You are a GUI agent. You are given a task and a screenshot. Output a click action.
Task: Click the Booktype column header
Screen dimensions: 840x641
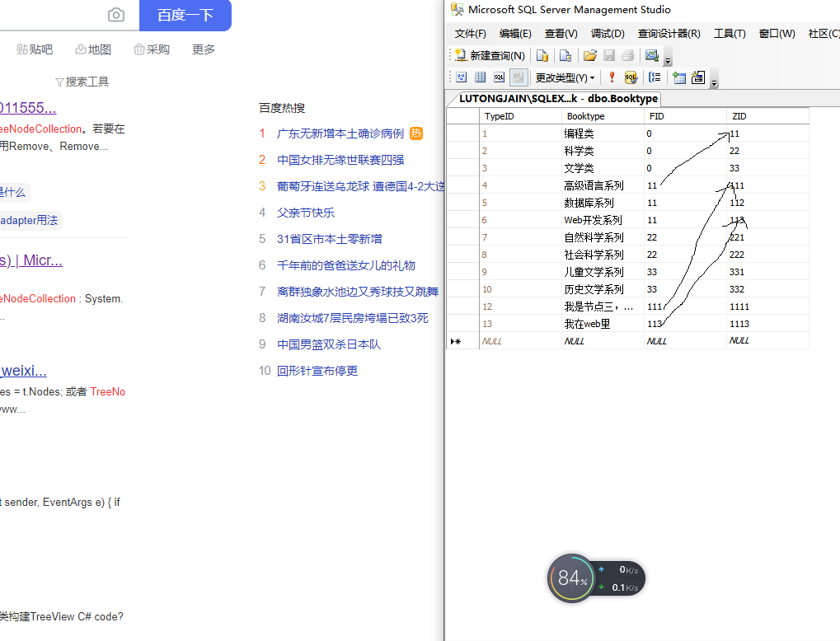pyautogui.click(x=603, y=116)
